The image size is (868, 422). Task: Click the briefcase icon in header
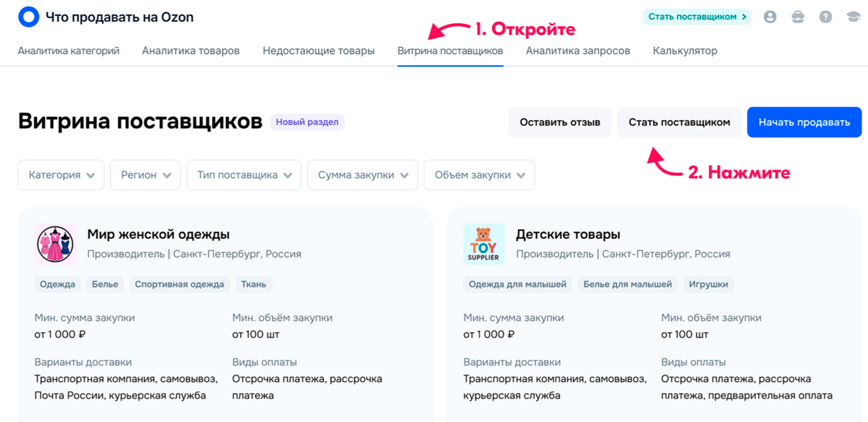click(x=797, y=17)
